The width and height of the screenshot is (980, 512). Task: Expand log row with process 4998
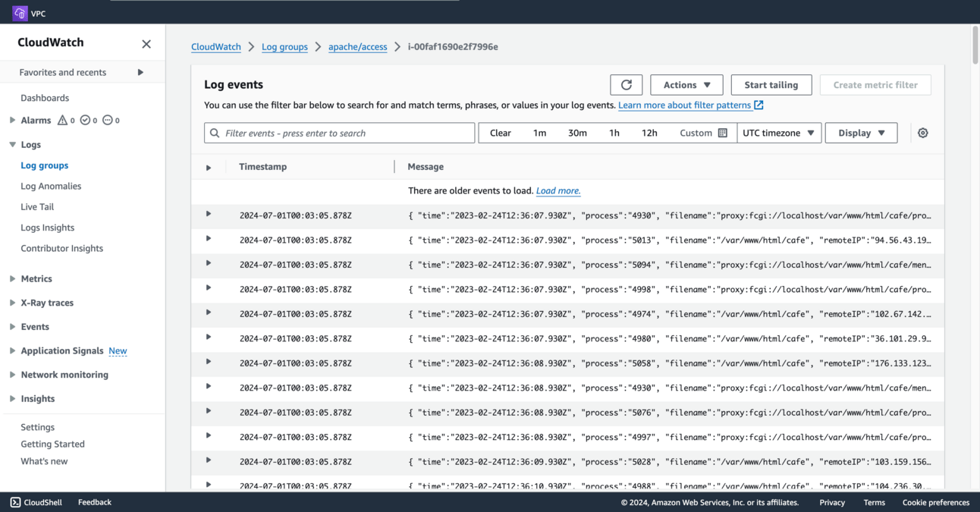(209, 288)
